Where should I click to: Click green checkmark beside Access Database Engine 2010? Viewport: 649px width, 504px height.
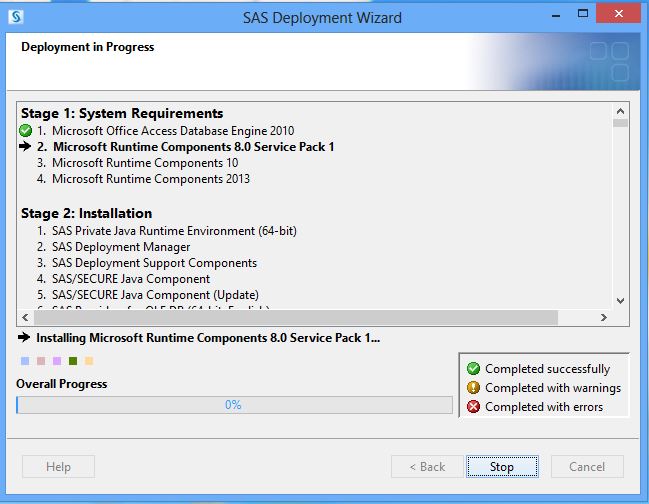coord(26,131)
